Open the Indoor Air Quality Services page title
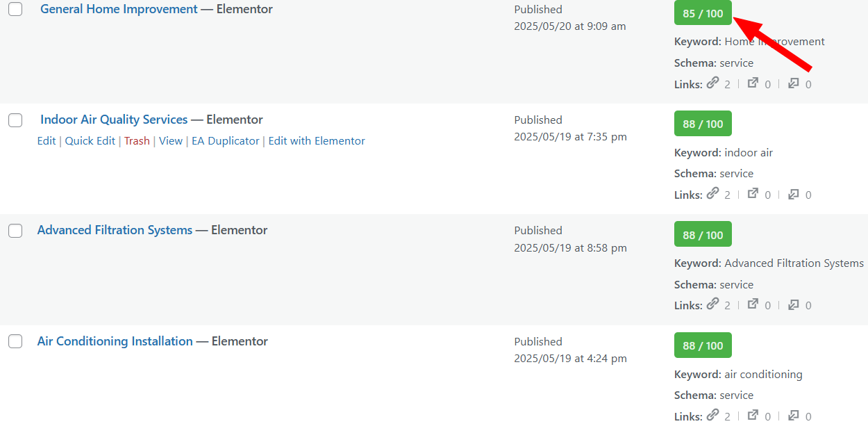Image resolution: width=868 pixels, height=433 pixels. (x=114, y=120)
